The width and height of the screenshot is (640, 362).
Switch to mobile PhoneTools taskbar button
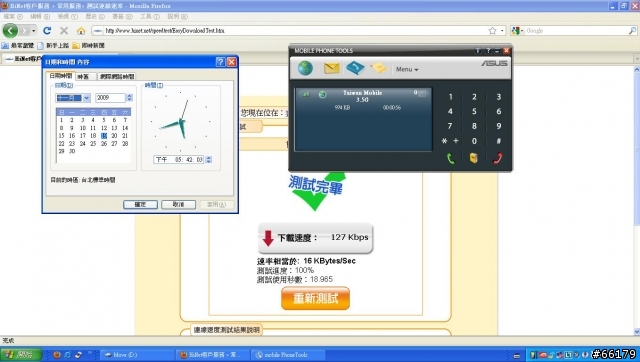click(x=288, y=355)
